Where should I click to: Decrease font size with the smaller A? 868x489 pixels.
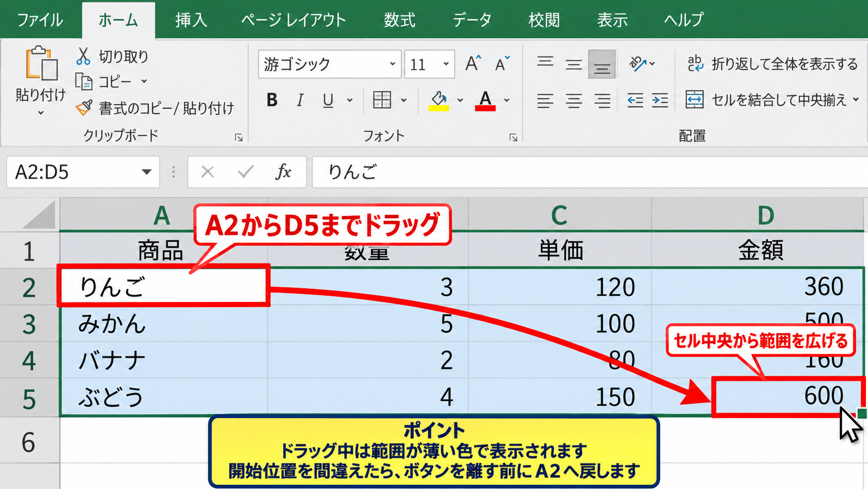(502, 64)
